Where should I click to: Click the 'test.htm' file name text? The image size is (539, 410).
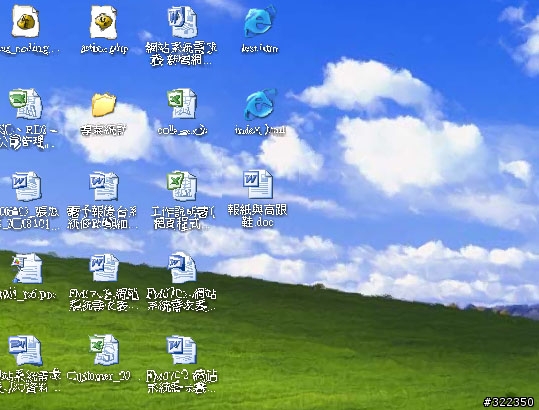point(260,48)
